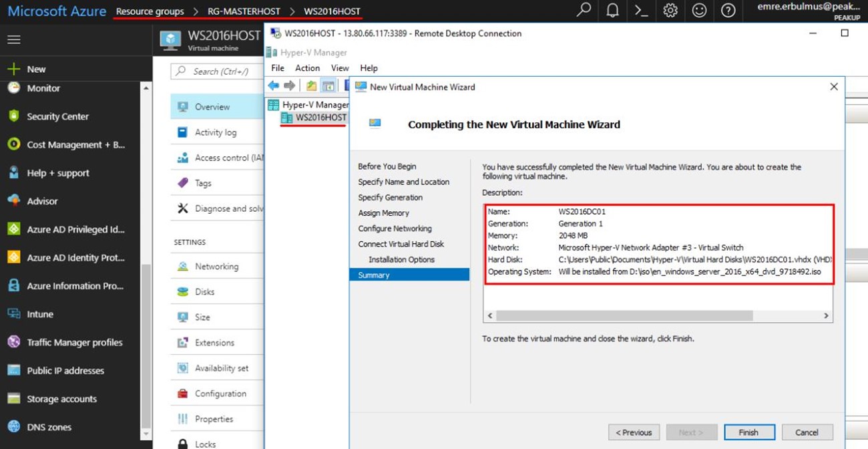868x449 pixels.
Task: Cancel the New Virtual Machine Wizard
Action: tap(807, 432)
